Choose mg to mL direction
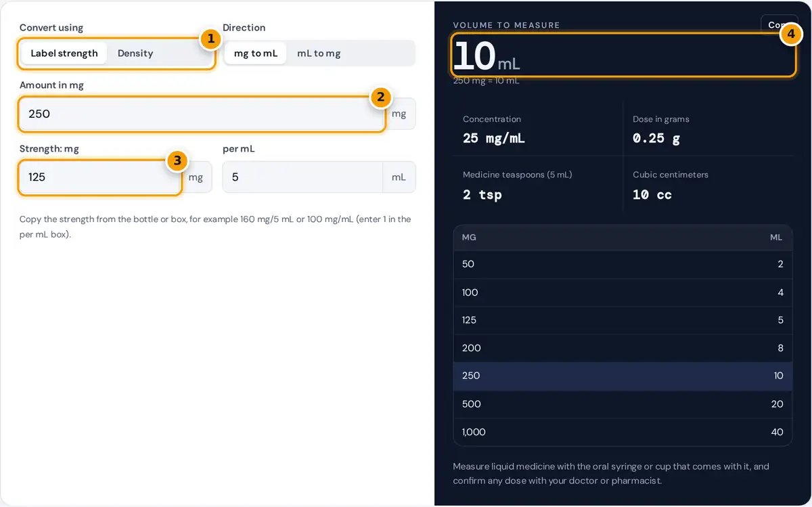 pos(256,53)
